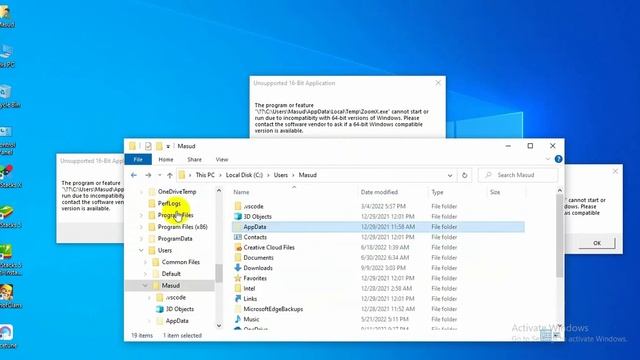Click Local Disk (C:) breadcrumb
Viewport: 640px width, 360px height.
point(244,175)
